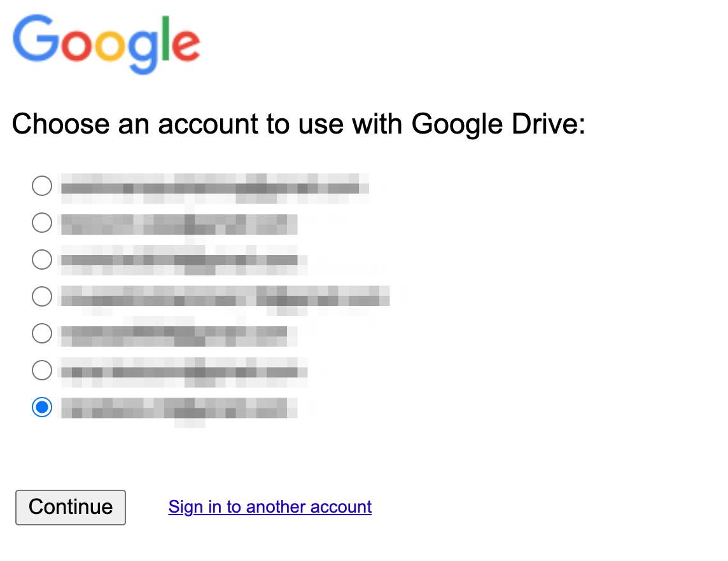The height and width of the screenshot is (561, 728).
Task: Click the blue capital G in the logo
Action: point(36,39)
